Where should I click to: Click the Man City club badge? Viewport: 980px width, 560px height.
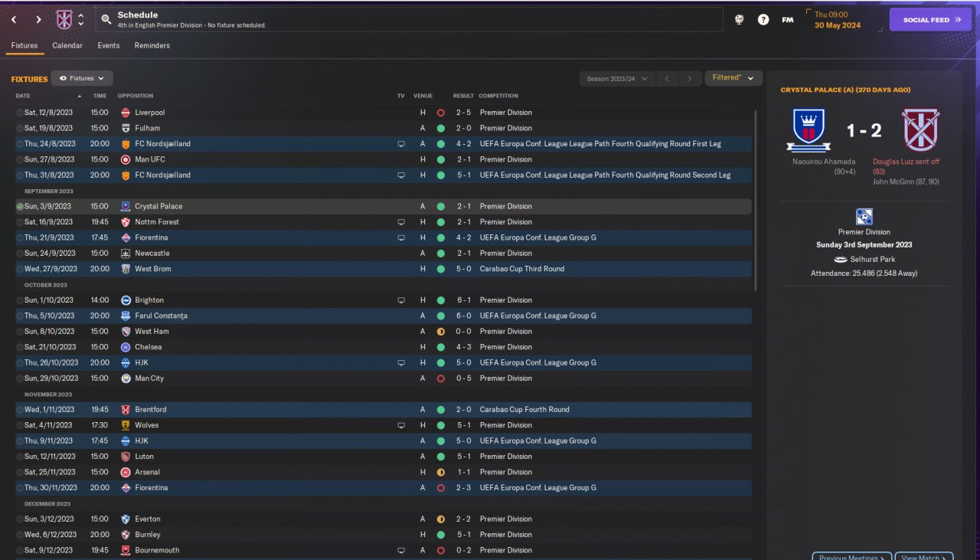click(126, 378)
